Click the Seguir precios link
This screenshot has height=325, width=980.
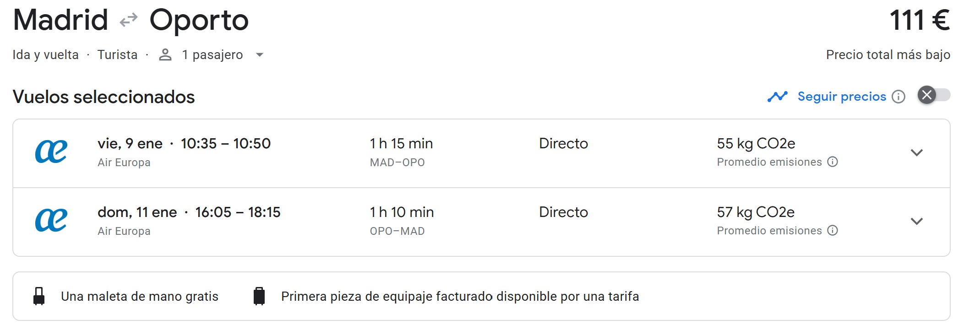(x=842, y=97)
